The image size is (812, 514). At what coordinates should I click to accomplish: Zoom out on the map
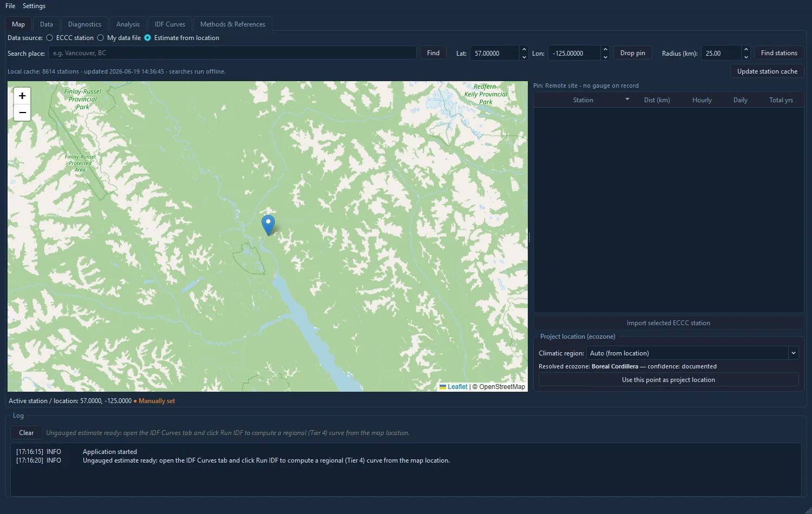coord(22,113)
